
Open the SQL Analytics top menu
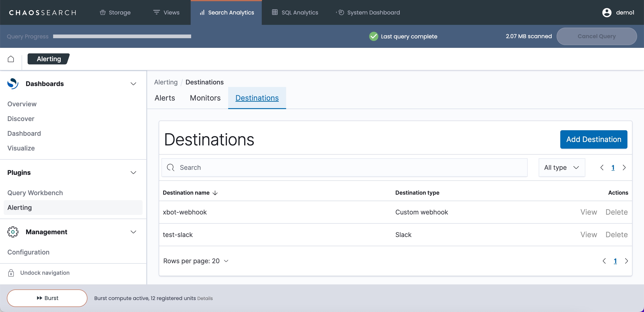(x=295, y=12)
